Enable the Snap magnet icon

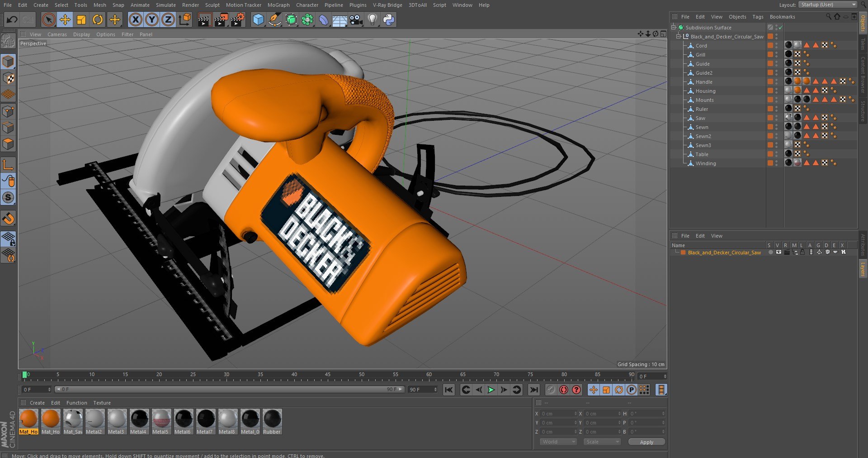pos(8,219)
